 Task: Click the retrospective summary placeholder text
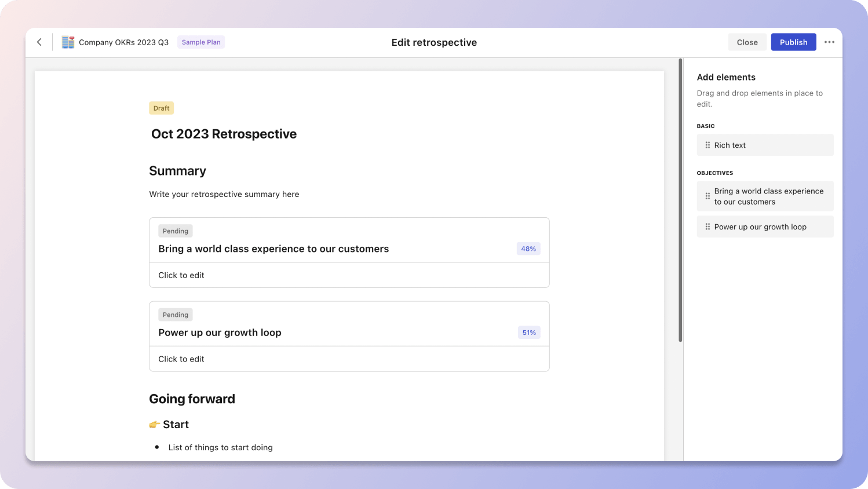coord(224,194)
